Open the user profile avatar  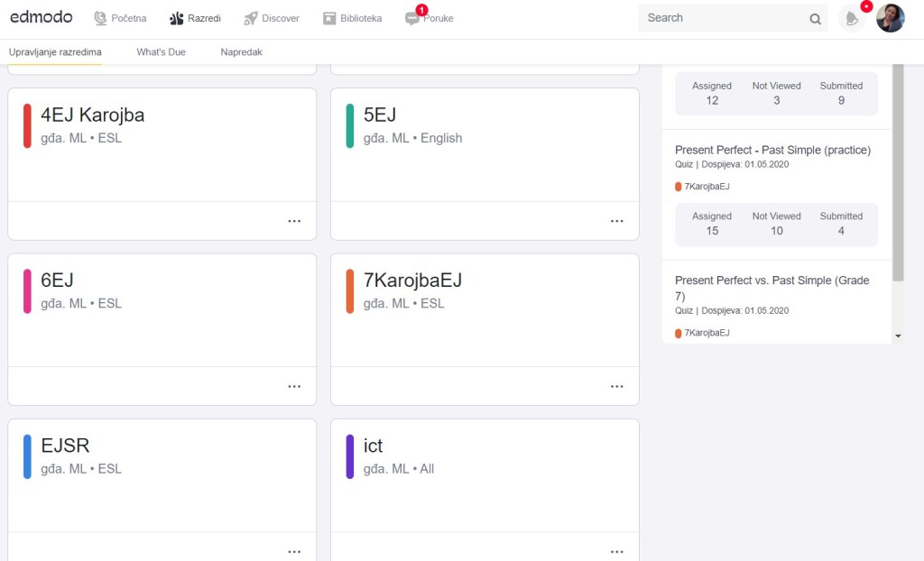coord(890,18)
